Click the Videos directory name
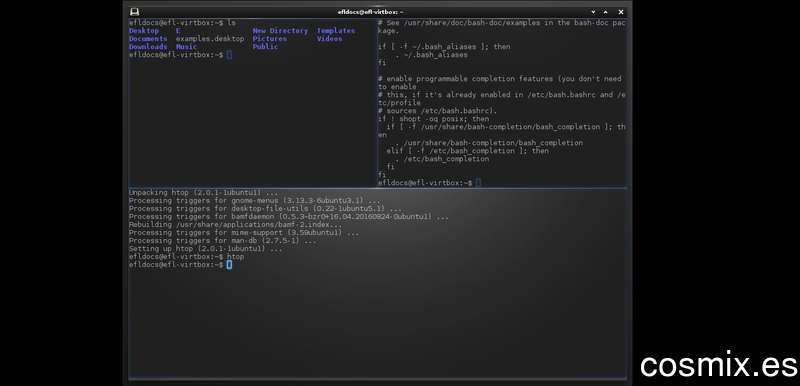Image resolution: width=800 pixels, height=386 pixels. tap(330, 39)
